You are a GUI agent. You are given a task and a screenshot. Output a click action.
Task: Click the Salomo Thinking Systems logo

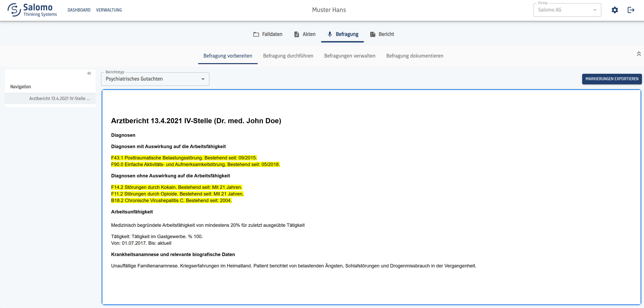click(x=32, y=10)
